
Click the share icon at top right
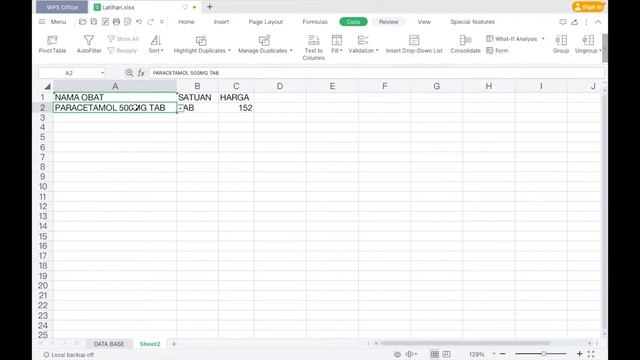[x=574, y=22]
